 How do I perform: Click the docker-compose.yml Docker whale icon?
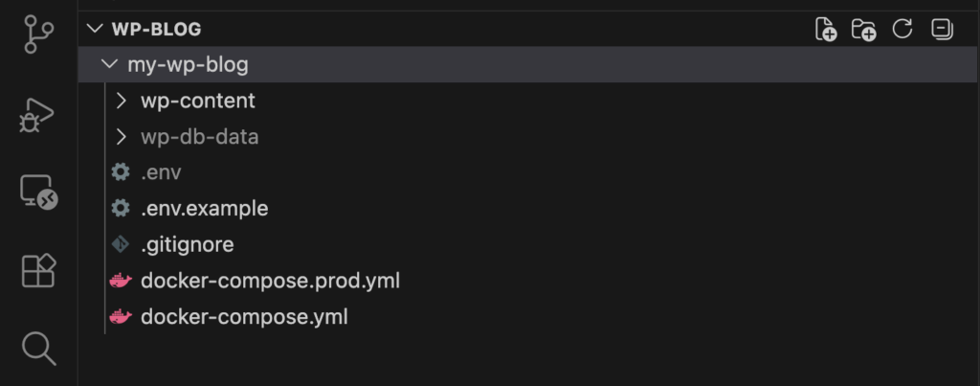pyautogui.click(x=121, y=316)
